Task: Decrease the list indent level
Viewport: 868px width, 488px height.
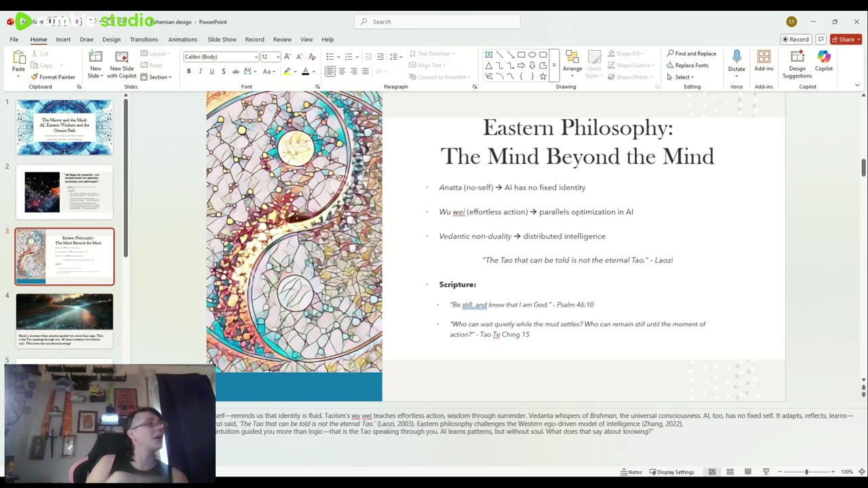Action: tap(368, 57)
